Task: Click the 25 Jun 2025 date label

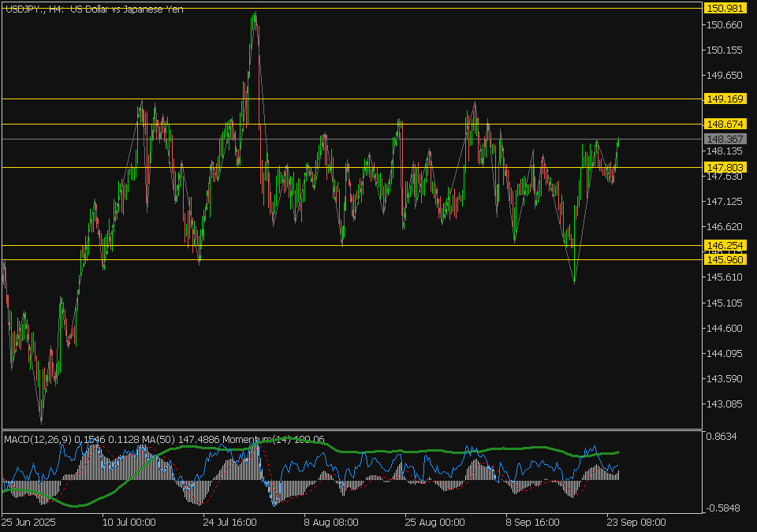Action: 28,523
